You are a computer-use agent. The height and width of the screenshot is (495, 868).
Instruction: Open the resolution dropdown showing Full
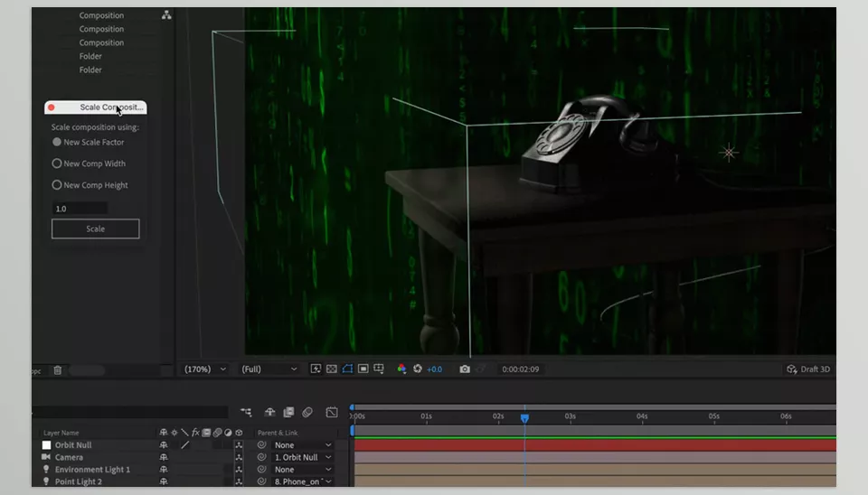(x=269, y=369)
